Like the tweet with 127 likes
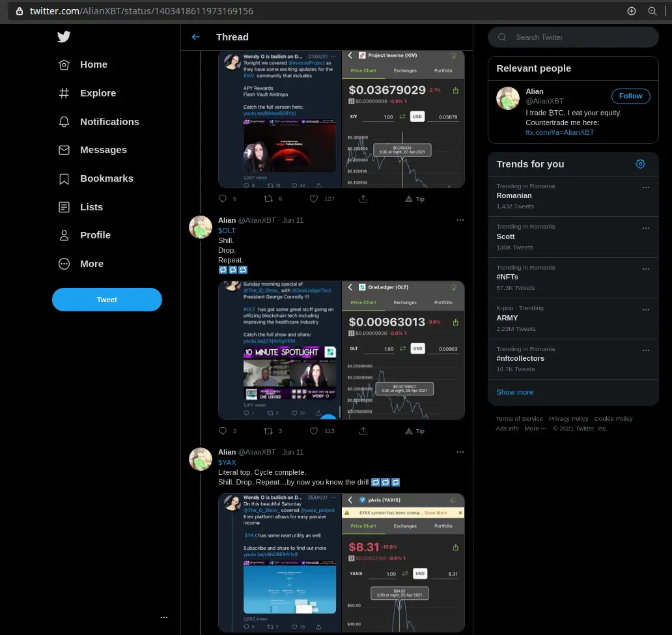This screenshot has width=672, height=635. pos(314,199)
